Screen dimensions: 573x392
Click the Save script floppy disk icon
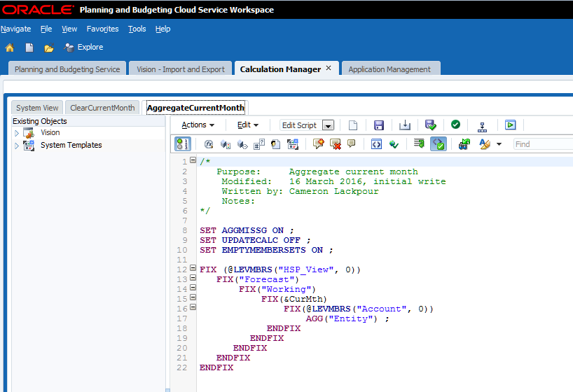(x=379, y=125)
